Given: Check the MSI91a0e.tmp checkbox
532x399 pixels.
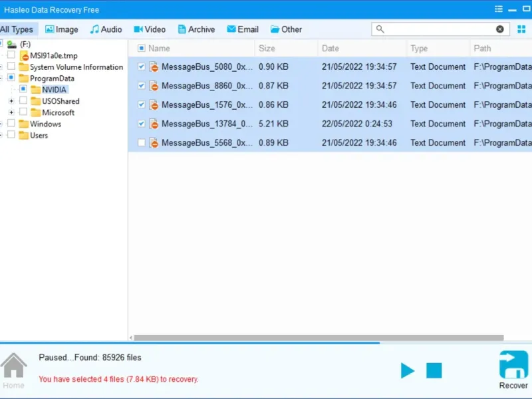Looking at the screenshot, I should (x=11, y=55).
